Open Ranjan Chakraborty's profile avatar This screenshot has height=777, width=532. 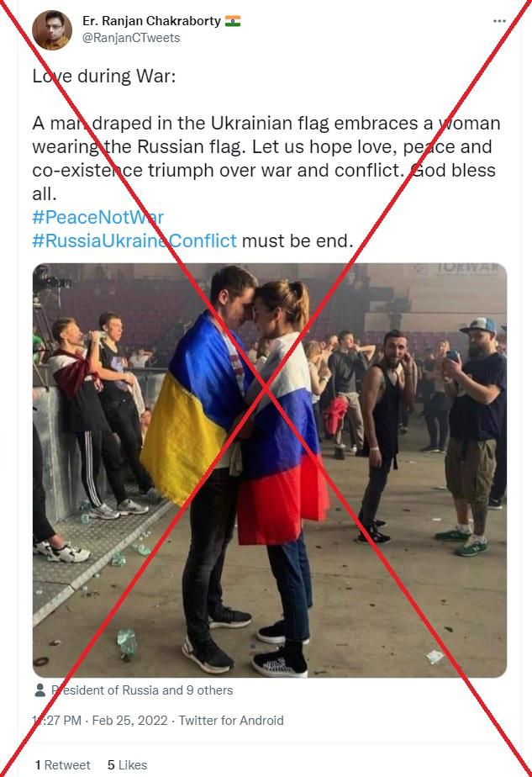pos(52,29)
